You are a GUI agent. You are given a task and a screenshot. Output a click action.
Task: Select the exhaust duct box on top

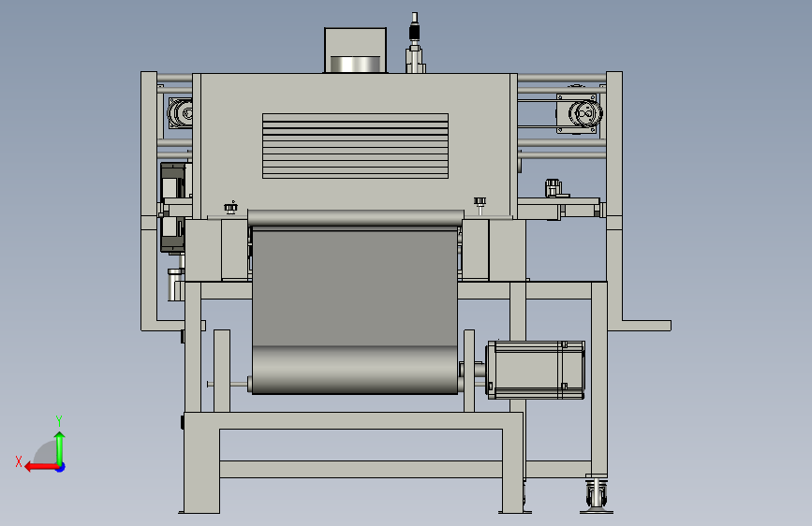(355, 51)
